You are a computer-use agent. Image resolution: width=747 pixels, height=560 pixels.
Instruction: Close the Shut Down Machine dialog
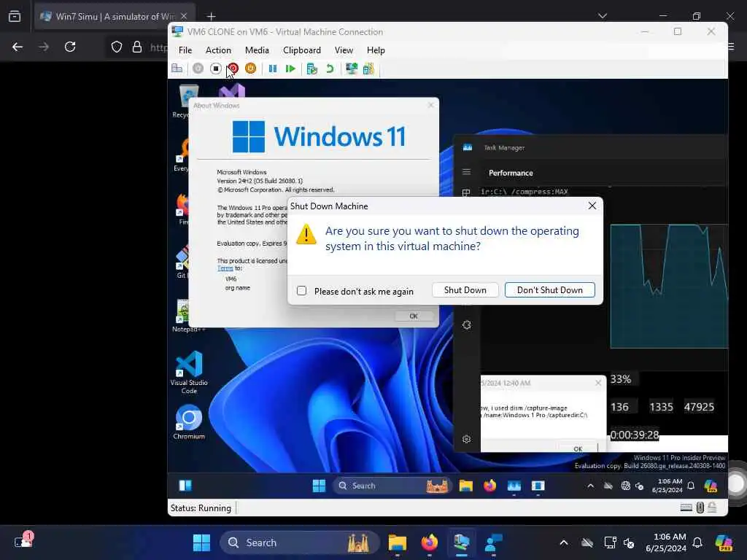pos(592,206)
